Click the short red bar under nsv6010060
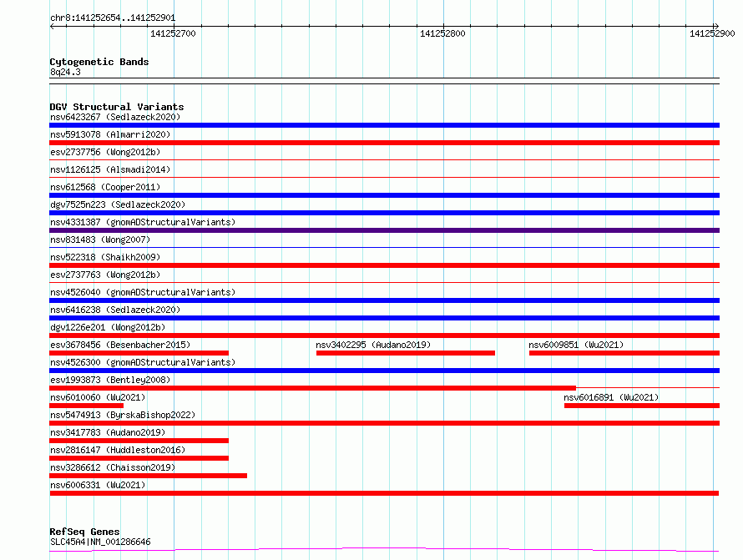 pos(86,406)
